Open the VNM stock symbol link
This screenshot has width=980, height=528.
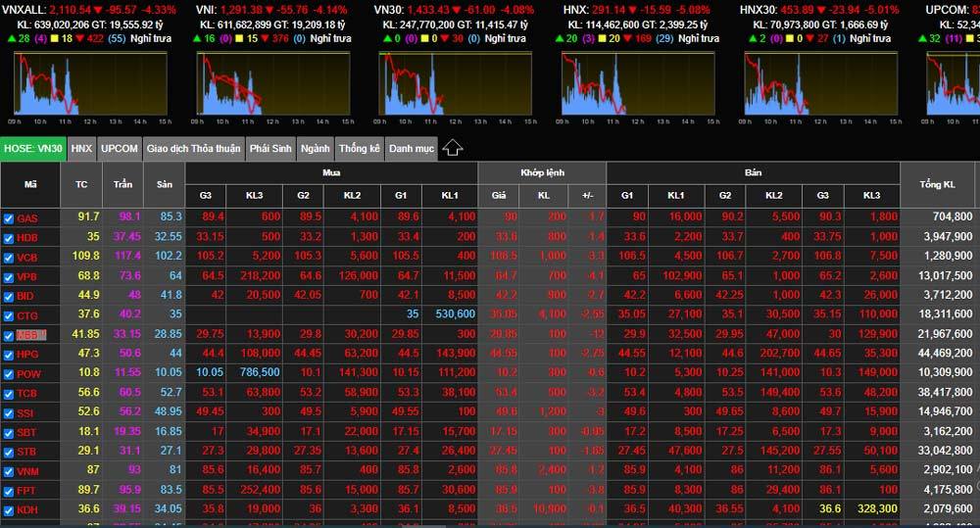(x=27, y=471)
